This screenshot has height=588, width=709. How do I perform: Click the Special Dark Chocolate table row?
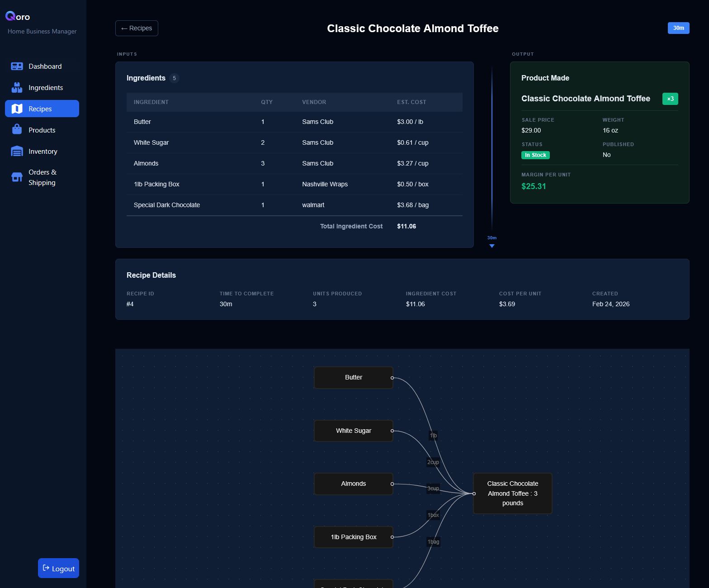[x=294, y=205]
